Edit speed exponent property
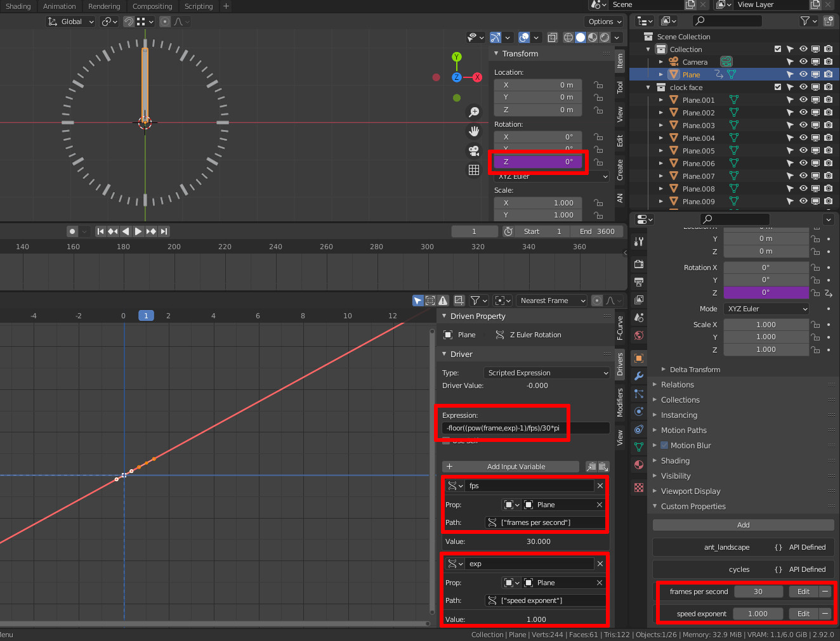 [803, 614]
